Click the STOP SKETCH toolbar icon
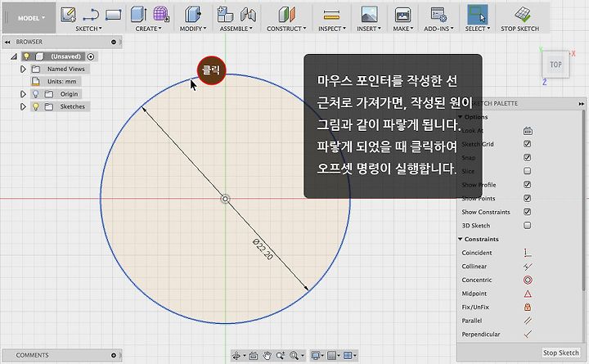The width and height of the screenshot is (589, 364). coord(522,14)
